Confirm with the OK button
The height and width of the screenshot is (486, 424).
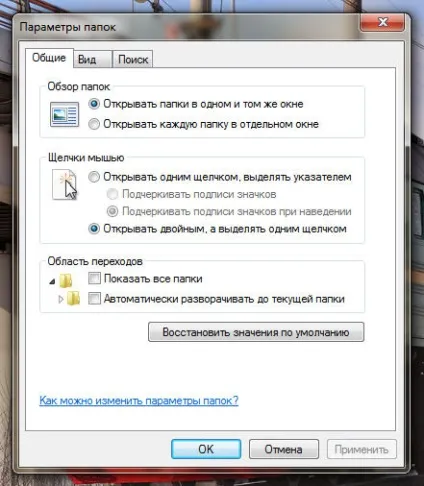pos(206,449)
